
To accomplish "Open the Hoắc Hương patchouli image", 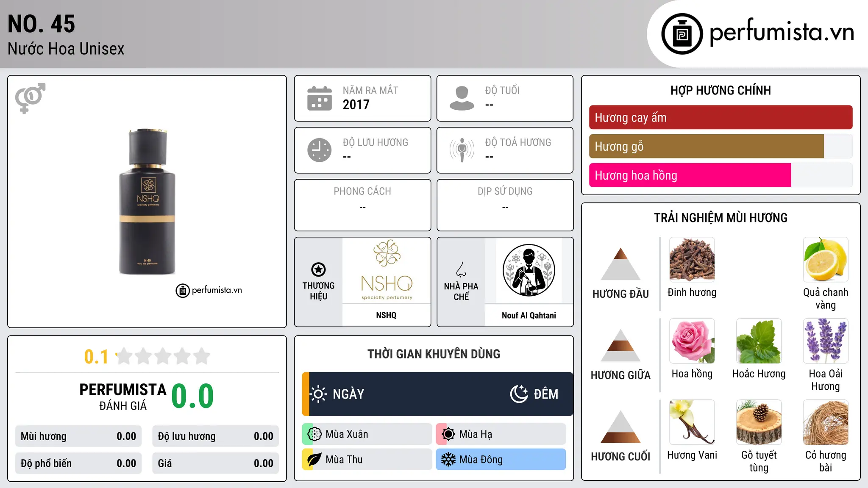I will coord(759,341).
